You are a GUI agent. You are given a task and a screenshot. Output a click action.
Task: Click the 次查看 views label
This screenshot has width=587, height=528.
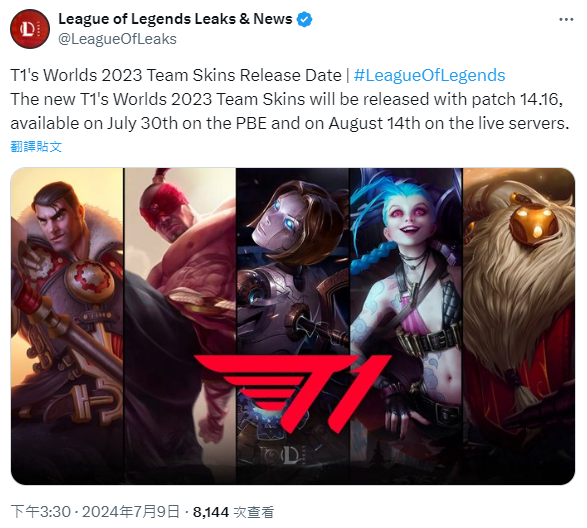click(x=254, y=512)
